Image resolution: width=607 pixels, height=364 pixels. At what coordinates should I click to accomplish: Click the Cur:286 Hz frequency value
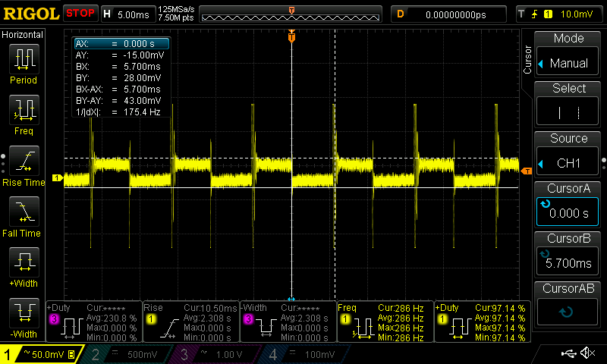pyautogui.click(x=401, y=308)
